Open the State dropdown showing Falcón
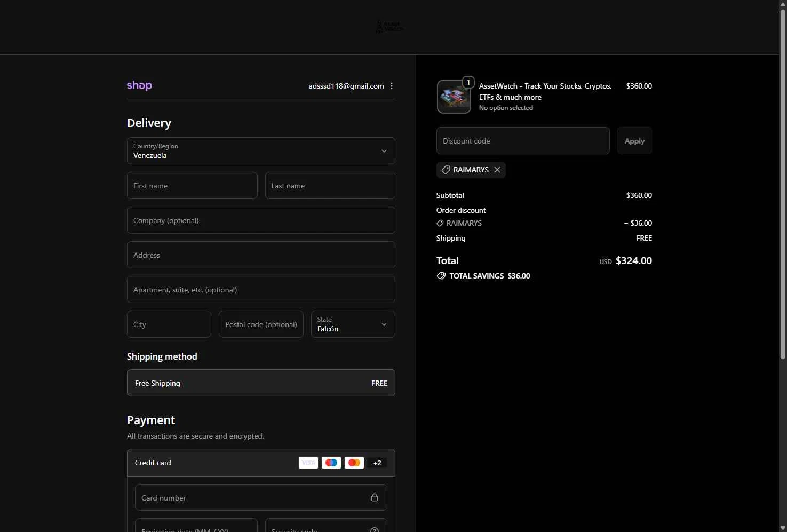Screen dimensions: 787x532 tap(353, 324)
